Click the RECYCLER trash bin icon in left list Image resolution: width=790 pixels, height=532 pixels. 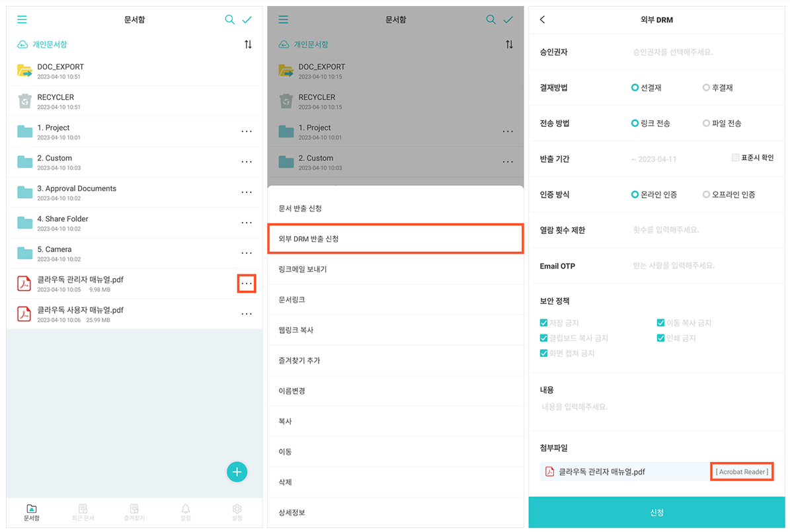click(x=24, y=100)
